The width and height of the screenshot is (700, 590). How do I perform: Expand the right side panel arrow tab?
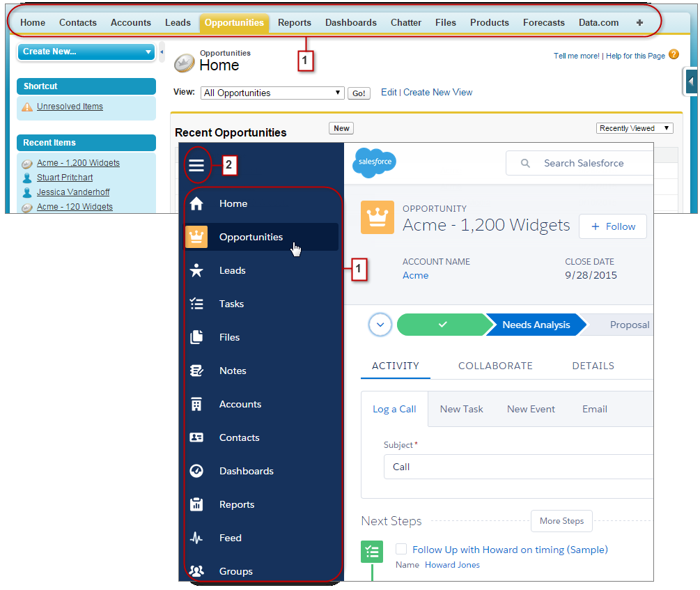click(691, 81)
